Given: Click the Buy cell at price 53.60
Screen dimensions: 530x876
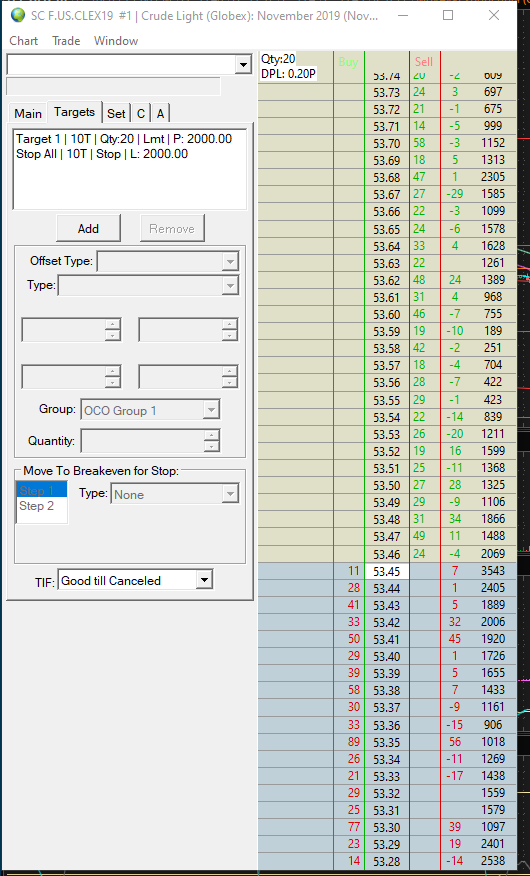Looking at the screenshot, I should pyautogui.click(x=348, y=314).
